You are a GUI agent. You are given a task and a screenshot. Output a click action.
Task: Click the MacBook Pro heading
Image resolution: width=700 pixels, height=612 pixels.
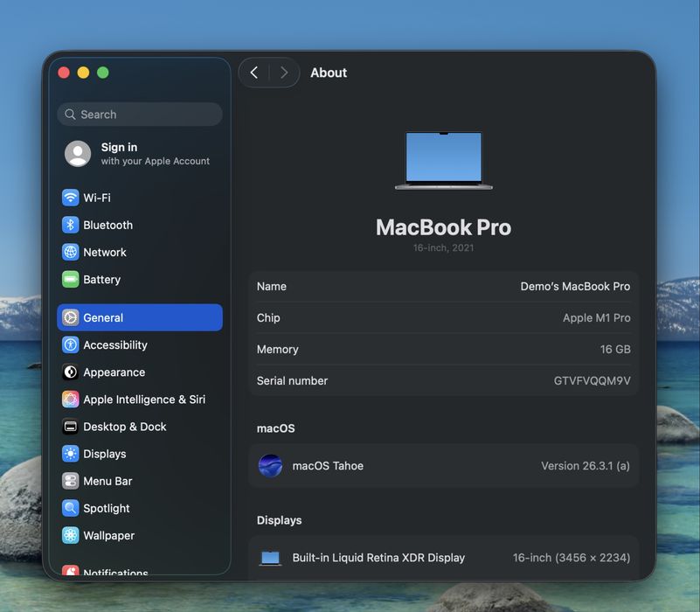443,227
